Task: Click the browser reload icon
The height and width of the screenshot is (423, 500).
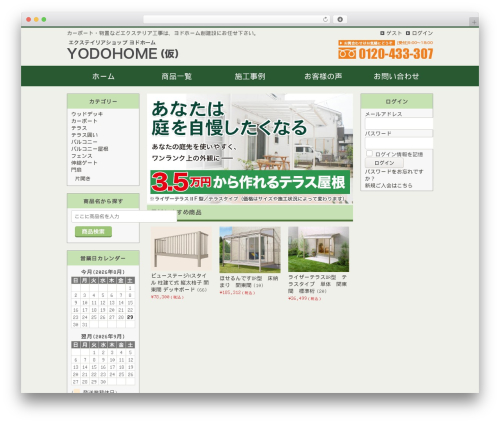Action: point(325,19)
